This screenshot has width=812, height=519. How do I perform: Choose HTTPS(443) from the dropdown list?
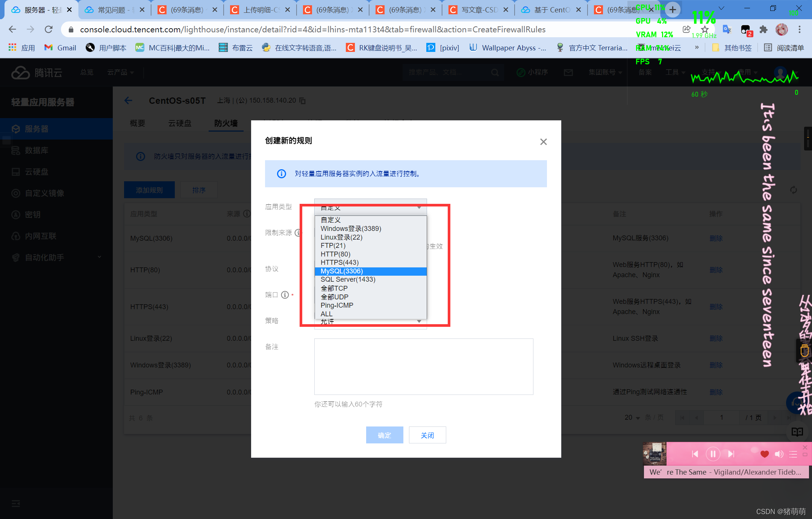pyautogui.click(x=339, y=263)
